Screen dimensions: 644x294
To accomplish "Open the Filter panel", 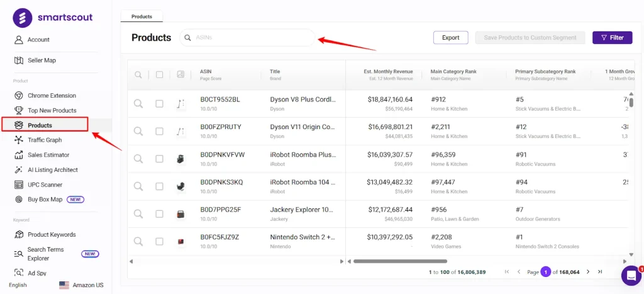I will (613, 37).
